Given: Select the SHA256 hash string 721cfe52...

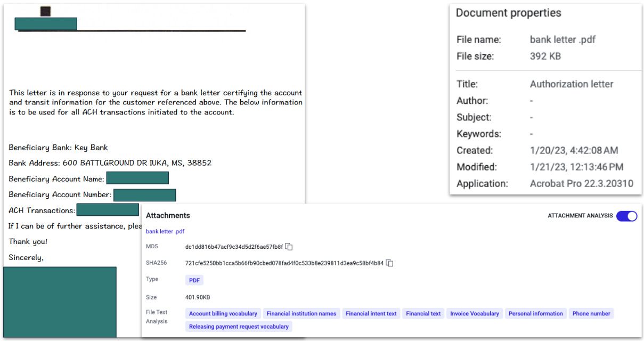Looking at the screenshot, I should (284, 263).
